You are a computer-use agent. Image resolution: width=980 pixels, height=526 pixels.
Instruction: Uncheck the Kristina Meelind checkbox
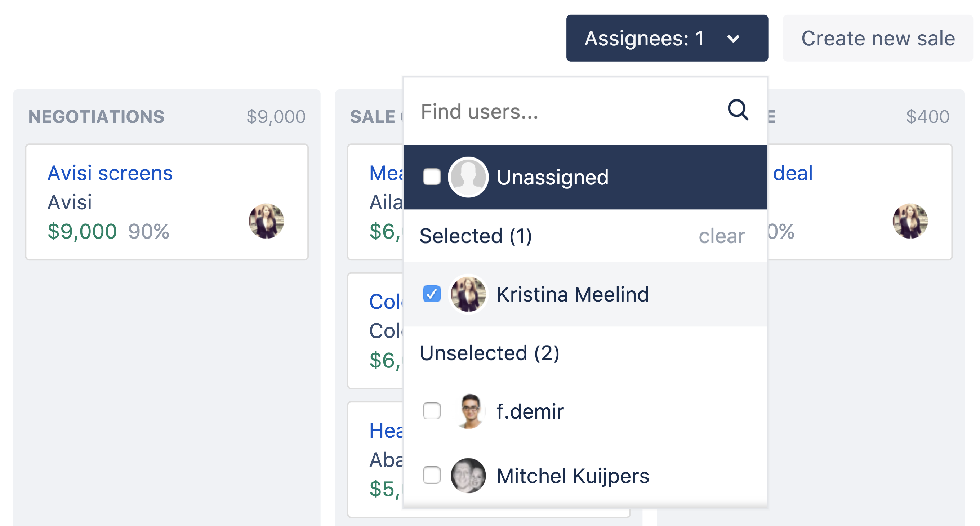tap(431, 294)
